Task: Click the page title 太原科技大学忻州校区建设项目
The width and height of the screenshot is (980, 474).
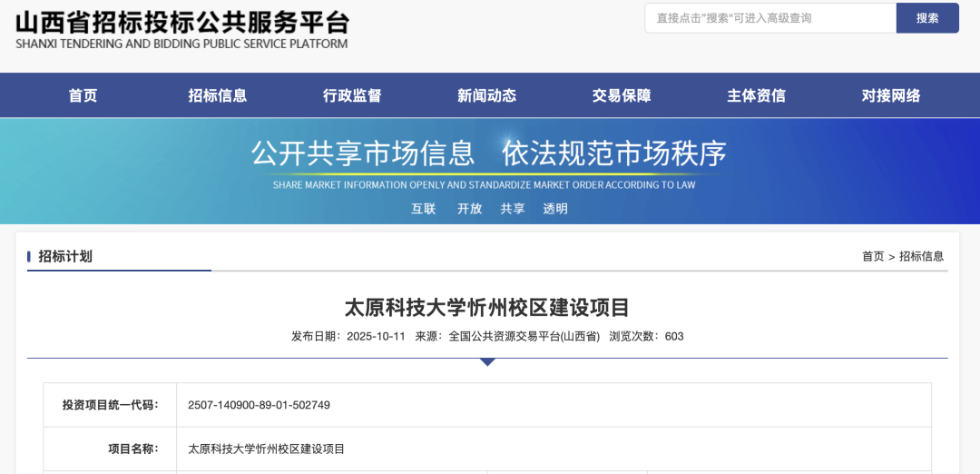Action: coord(487,309)
